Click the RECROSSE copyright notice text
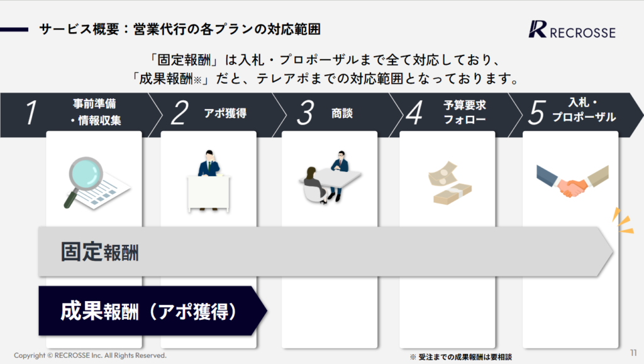 point(90,355)
